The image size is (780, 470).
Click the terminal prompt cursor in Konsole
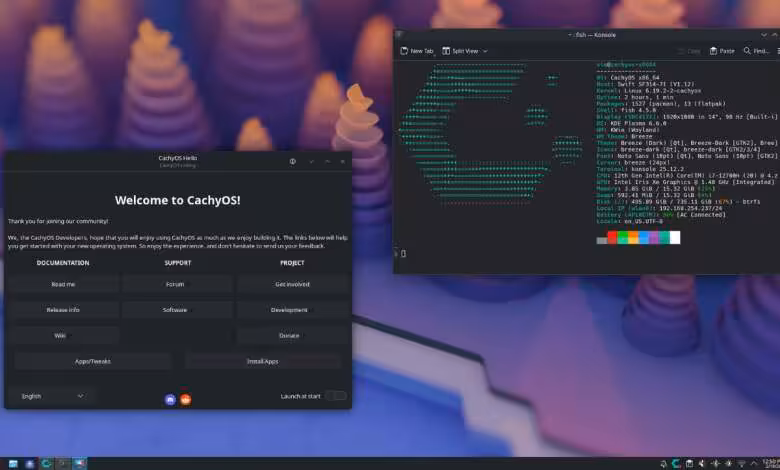[x=403, y=254]
